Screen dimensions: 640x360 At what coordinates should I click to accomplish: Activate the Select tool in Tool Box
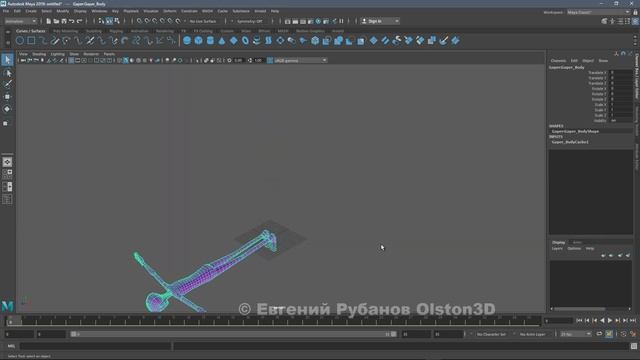7,60
